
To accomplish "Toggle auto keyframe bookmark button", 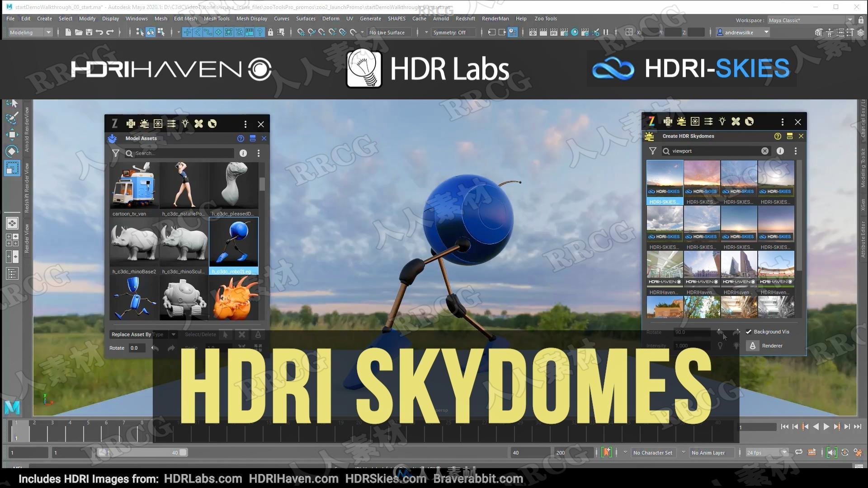I will (607, 452).
